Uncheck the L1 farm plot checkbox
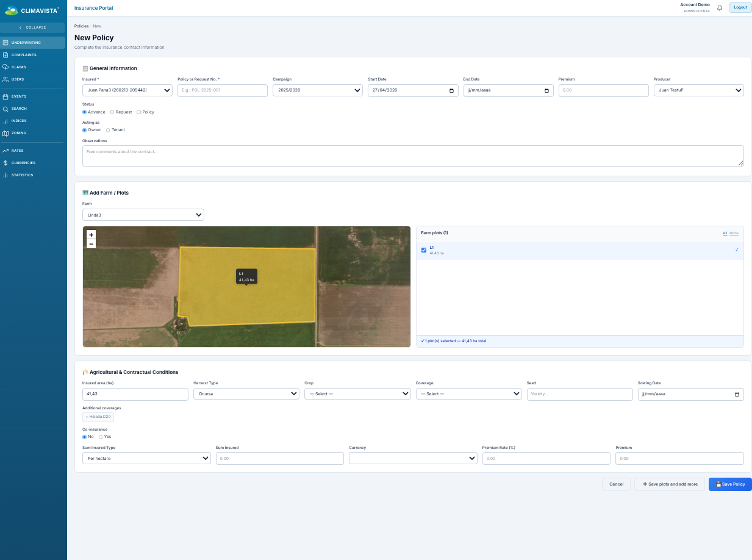This screenshot has width=752, height=560. (424, 250)
